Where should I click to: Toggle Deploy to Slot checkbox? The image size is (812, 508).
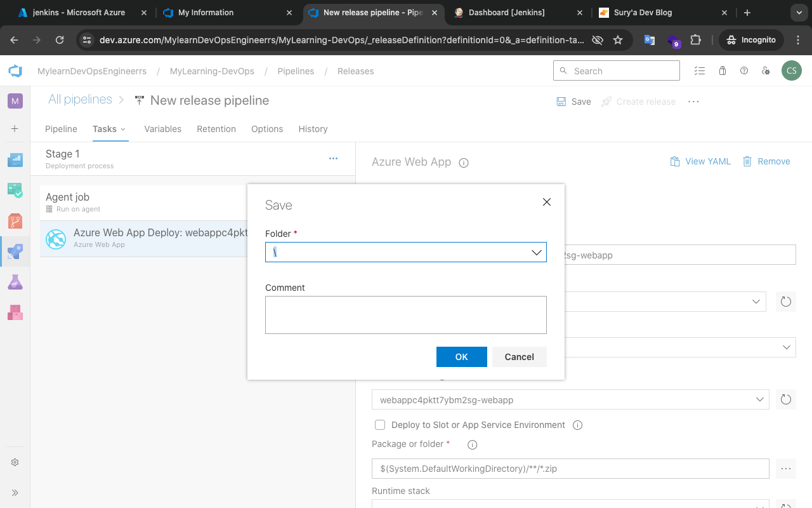coord(380,425)
